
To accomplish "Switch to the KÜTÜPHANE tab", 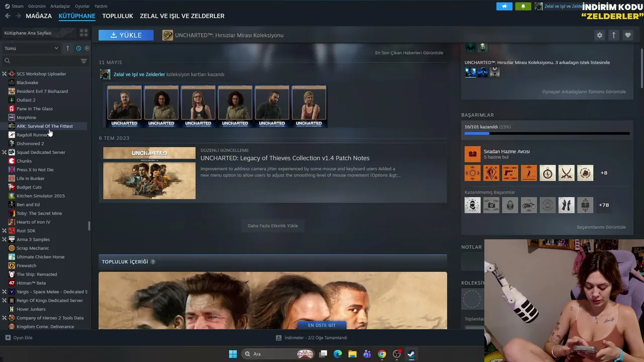I will [77, 16].
